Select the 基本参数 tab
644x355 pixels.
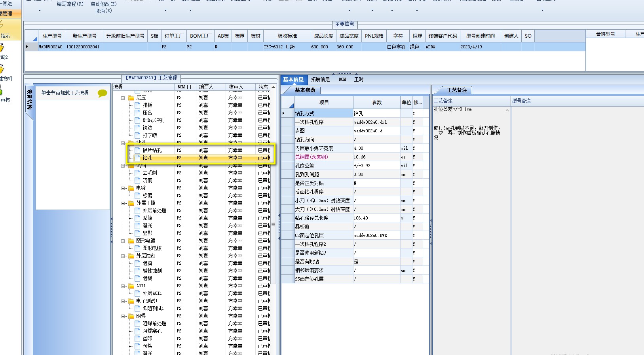[x=305, y=90]
